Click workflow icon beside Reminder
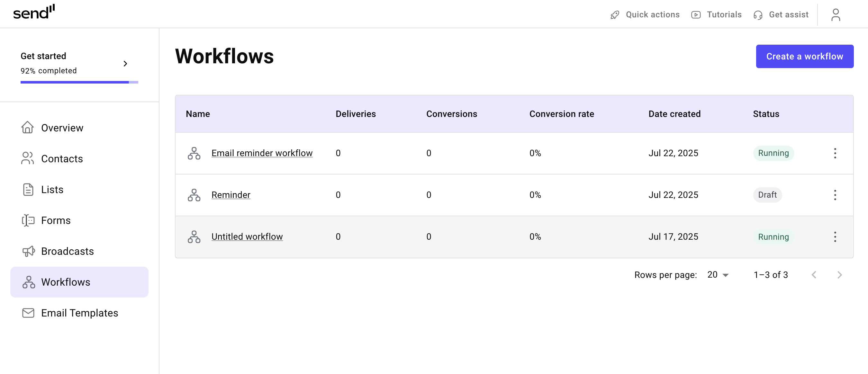 (194, 195)
